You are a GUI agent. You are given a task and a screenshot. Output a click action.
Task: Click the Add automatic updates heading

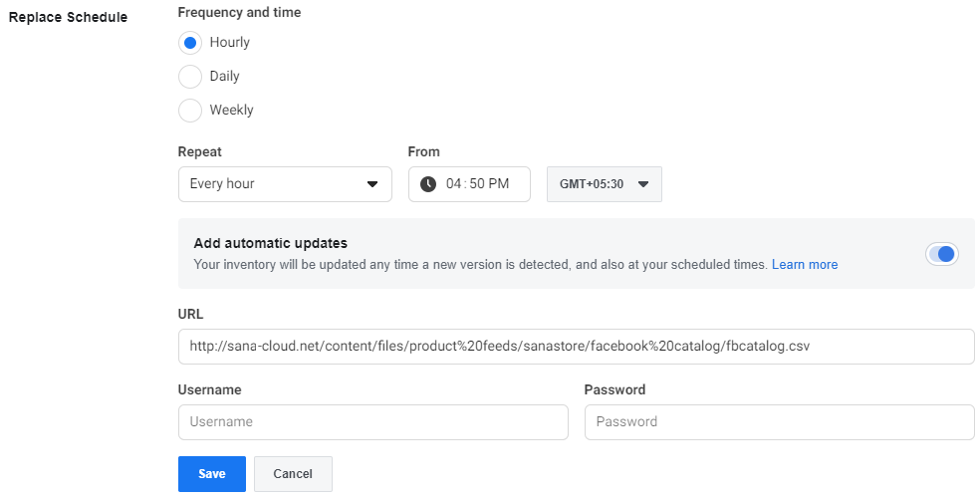(x=271, y=243)
